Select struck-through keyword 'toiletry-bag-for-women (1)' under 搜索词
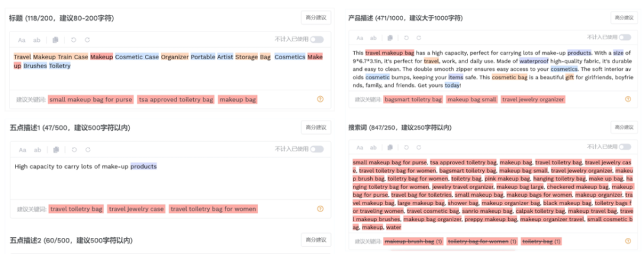The width and height of the screenshot is (644, 254). click(482, 242)
